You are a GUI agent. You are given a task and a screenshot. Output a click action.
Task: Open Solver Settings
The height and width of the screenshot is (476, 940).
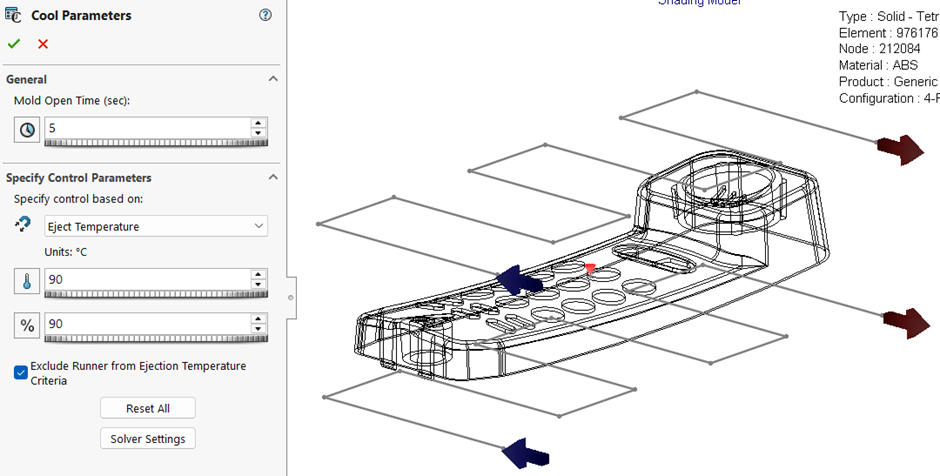pos(147,438)
